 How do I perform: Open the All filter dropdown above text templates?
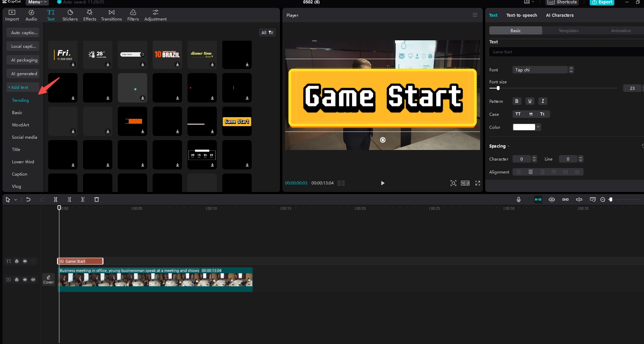[x=267, y=32]
